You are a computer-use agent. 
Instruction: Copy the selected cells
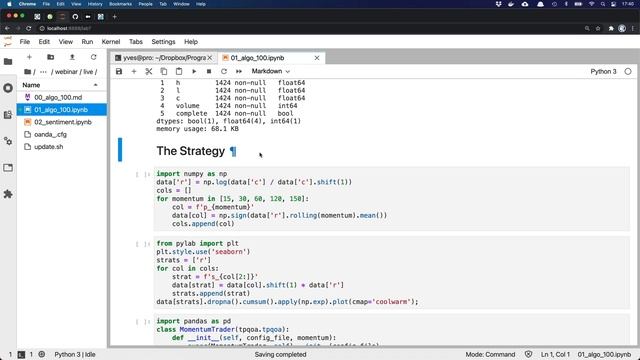coord(164,71)
